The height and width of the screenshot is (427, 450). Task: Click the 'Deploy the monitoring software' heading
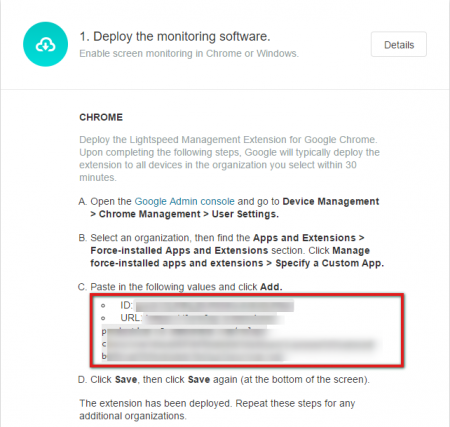pos(175,36)
